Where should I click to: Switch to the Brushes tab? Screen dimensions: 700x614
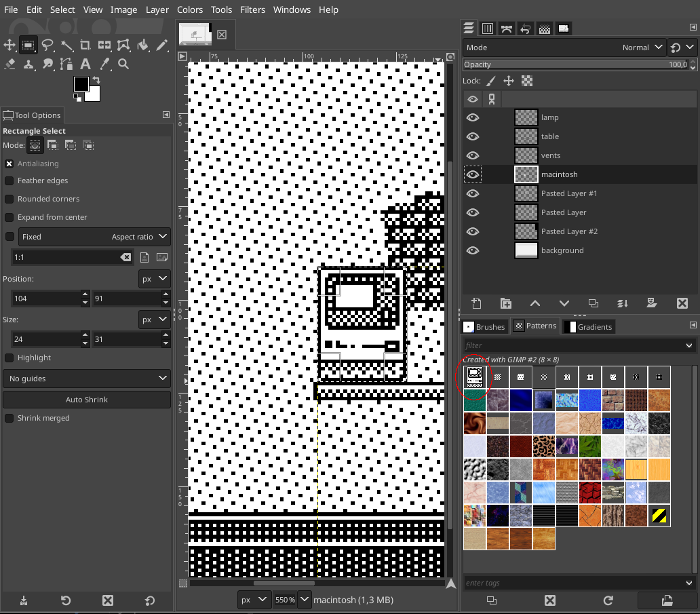pyautogui.click(x=484, y=327)
